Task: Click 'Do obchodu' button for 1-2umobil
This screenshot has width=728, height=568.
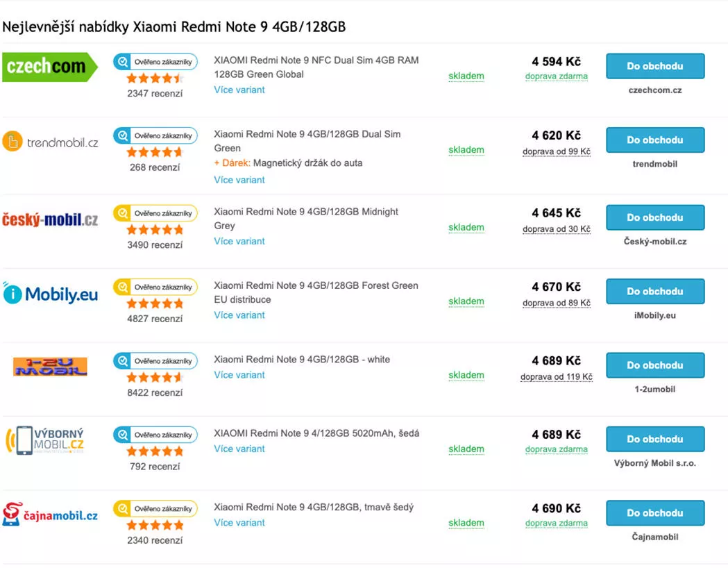Action: click(x=655, y=365)
